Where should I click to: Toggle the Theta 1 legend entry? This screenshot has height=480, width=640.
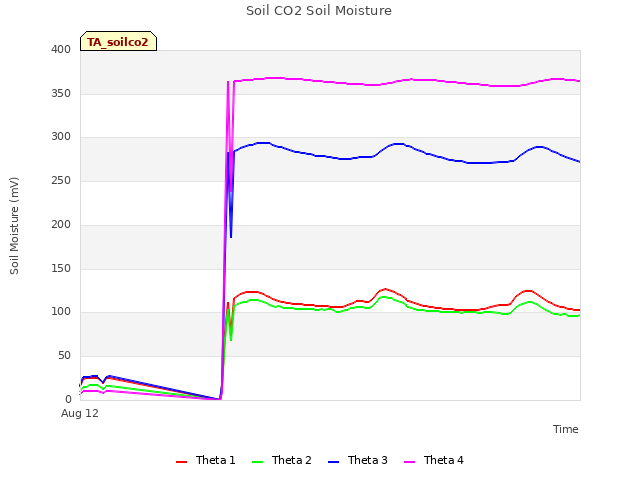point(206,460)
